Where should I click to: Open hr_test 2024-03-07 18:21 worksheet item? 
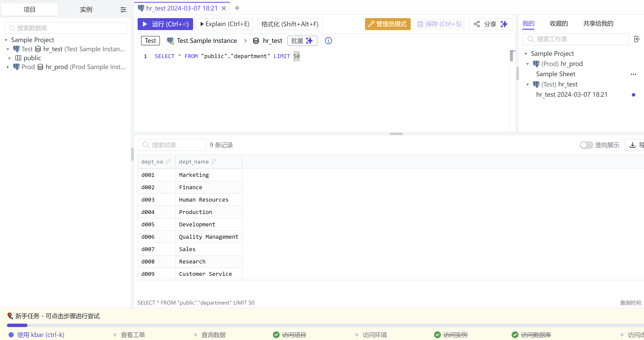click(x=572, y=95)
